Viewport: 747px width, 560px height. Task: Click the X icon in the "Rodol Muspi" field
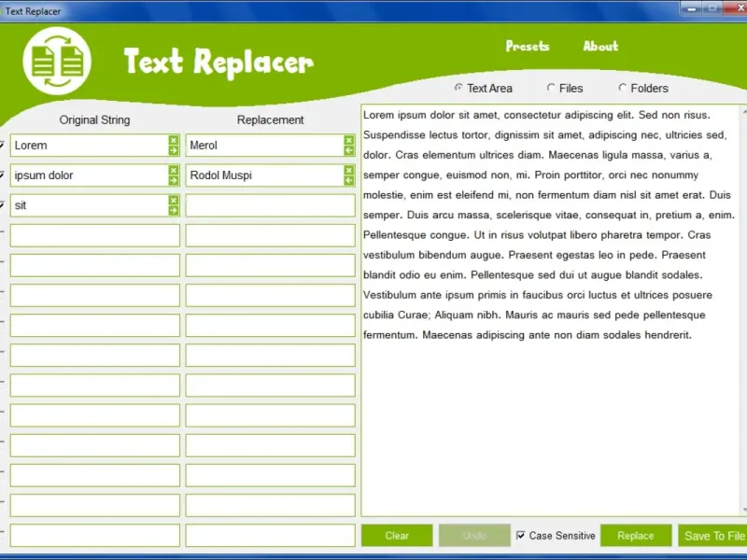pos(348,170)
